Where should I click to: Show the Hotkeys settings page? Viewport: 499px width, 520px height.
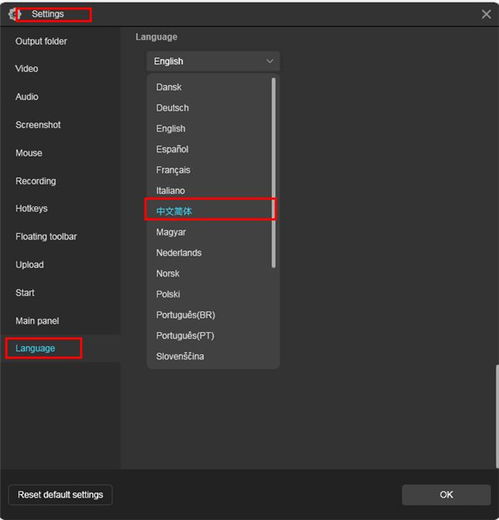(x=31, y=208)
